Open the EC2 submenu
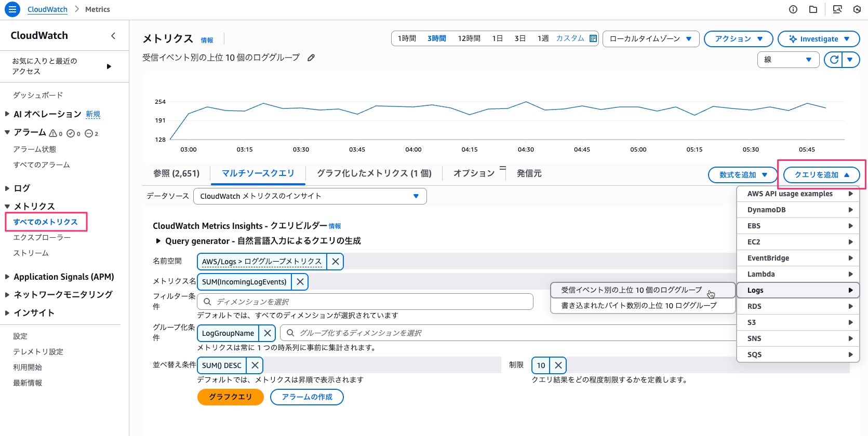The image size is (868, 436). pyautogui.click(x=798, y=242)
